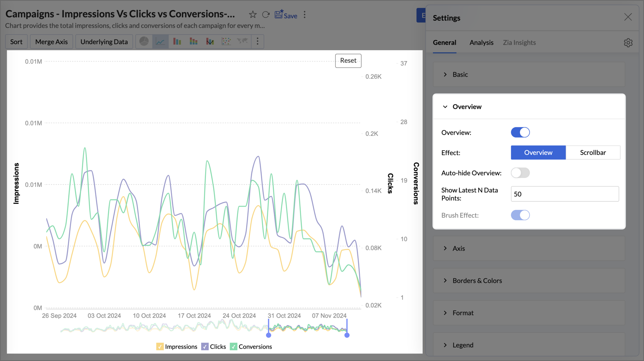644x361 pixels.
Task: Grab the right overview range handle
Action: (347, 335)
